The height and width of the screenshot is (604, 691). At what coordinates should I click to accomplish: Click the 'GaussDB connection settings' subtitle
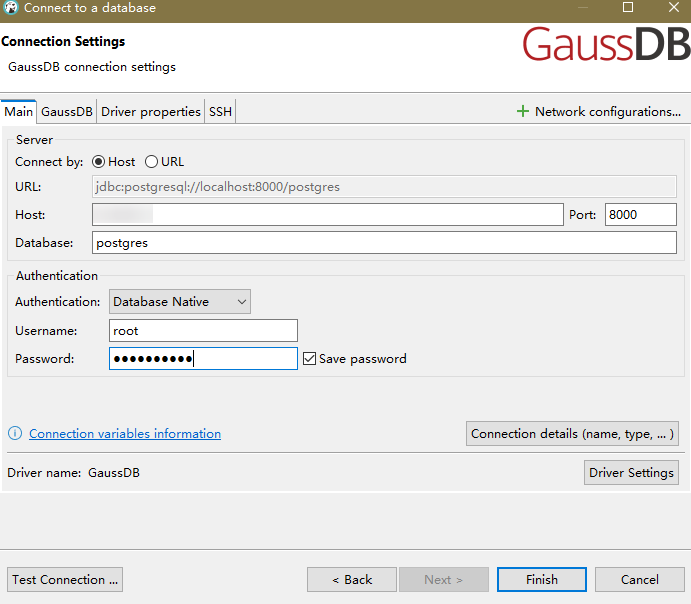92,67
